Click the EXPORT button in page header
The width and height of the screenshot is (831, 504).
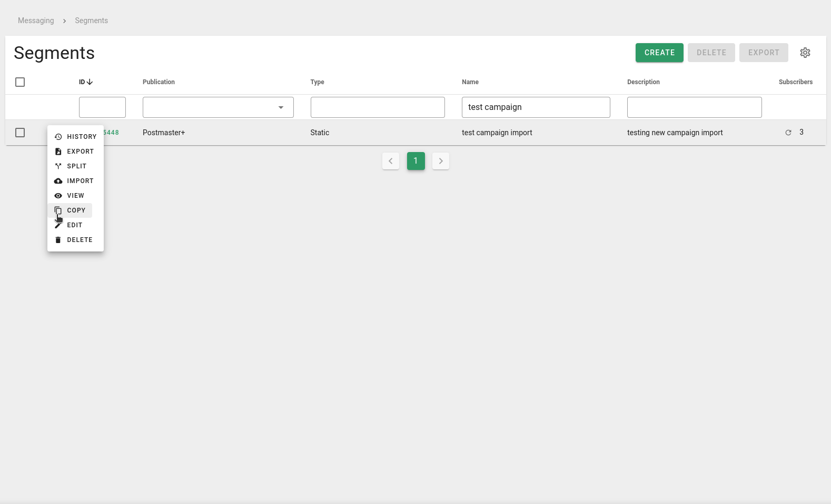pos(764,53)
